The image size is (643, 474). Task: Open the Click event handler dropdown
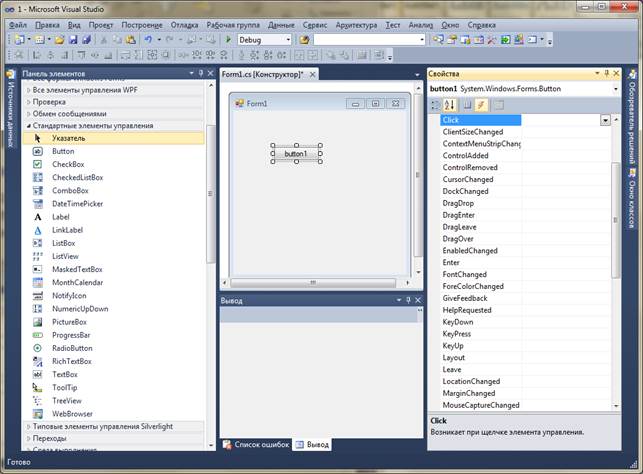[x=605, y=120]
